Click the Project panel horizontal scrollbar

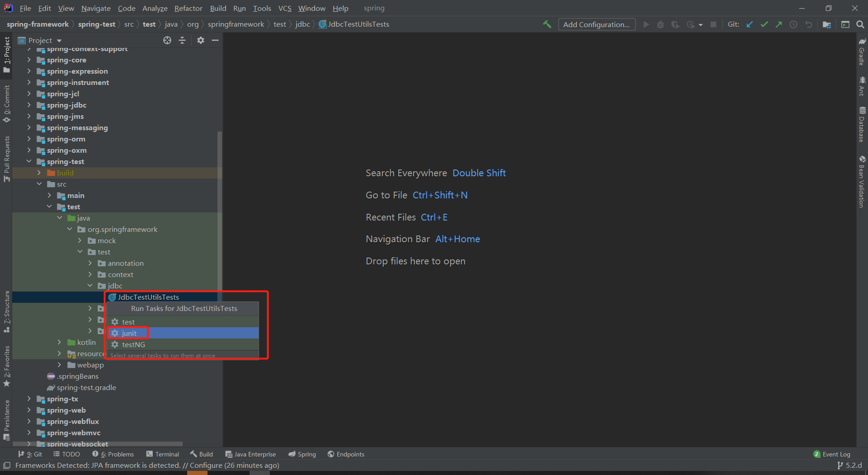pyautogui.click(x=98, y=444)
